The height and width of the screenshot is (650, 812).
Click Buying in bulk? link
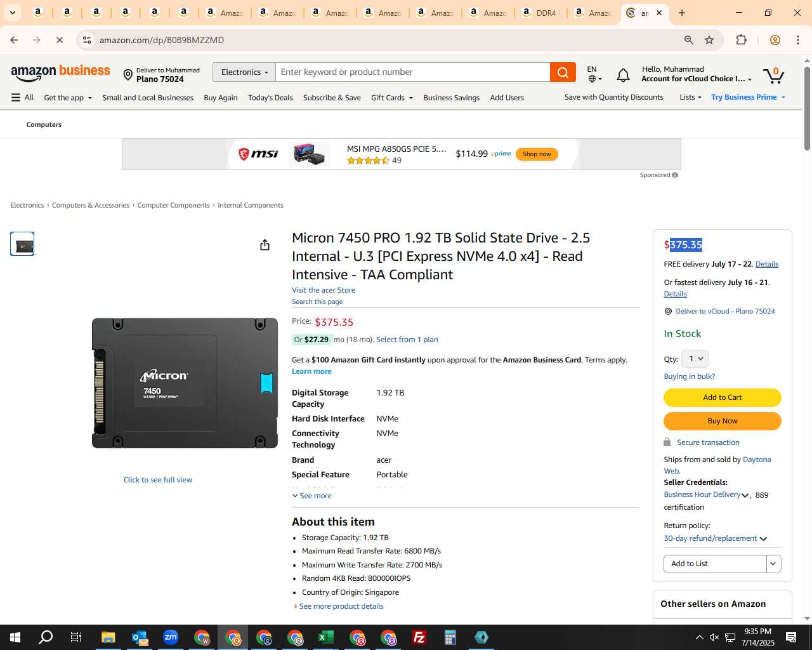click(690, 376)
